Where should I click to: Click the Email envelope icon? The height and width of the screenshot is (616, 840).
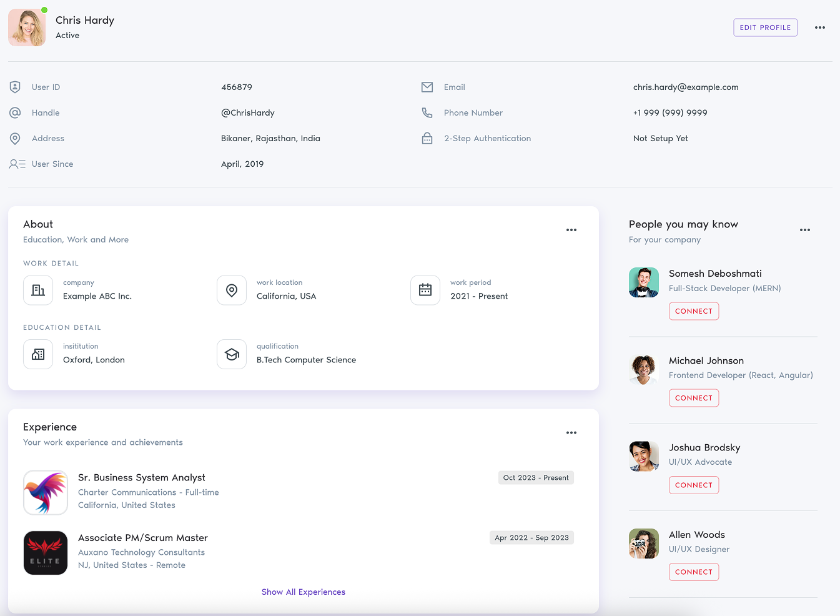[x=427, y=87]
